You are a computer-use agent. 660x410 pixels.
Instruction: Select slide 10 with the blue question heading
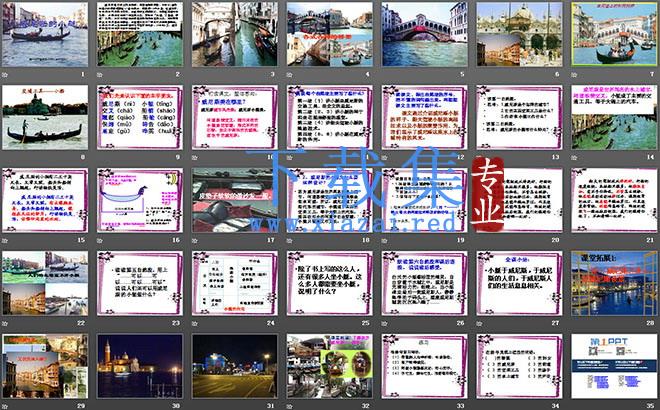coord(235,117)
